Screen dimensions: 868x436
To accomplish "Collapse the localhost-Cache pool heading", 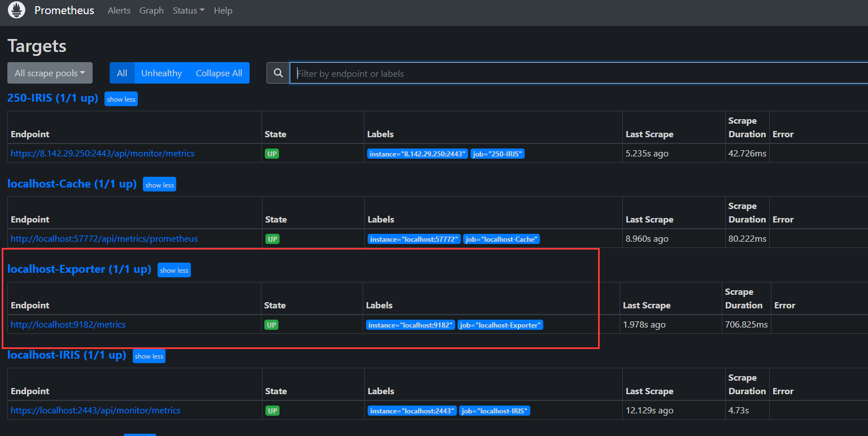I will tap(72, 184).
